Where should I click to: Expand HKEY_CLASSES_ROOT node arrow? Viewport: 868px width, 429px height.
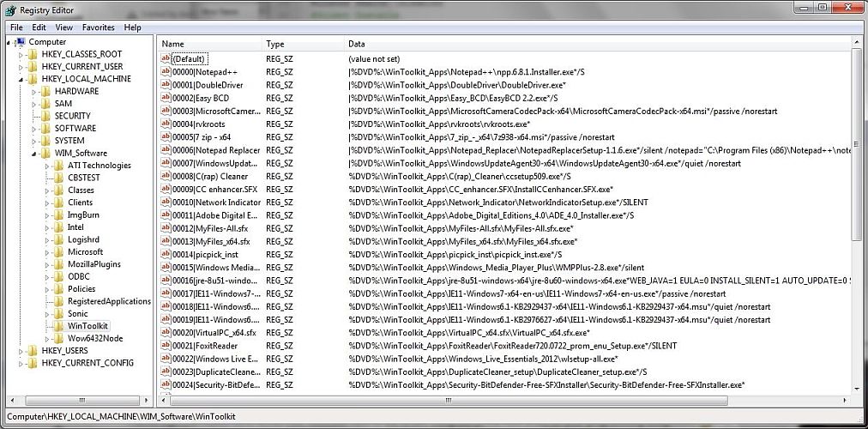tap(21, 55)
